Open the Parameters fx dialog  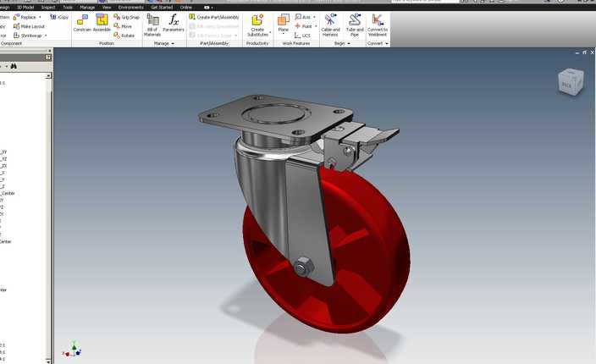pyautogui.click(x=174, y=23)
